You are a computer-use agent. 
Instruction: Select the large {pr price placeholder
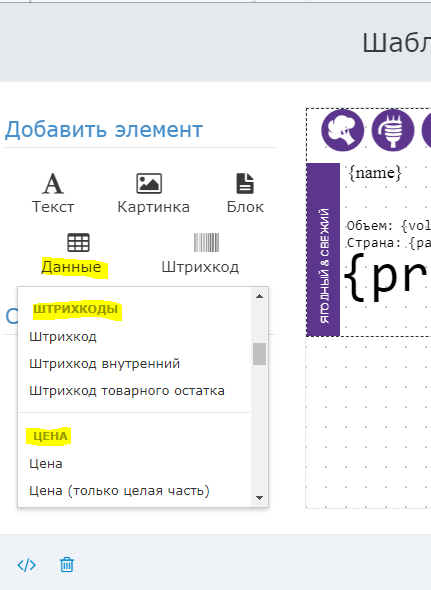(387, 277)
